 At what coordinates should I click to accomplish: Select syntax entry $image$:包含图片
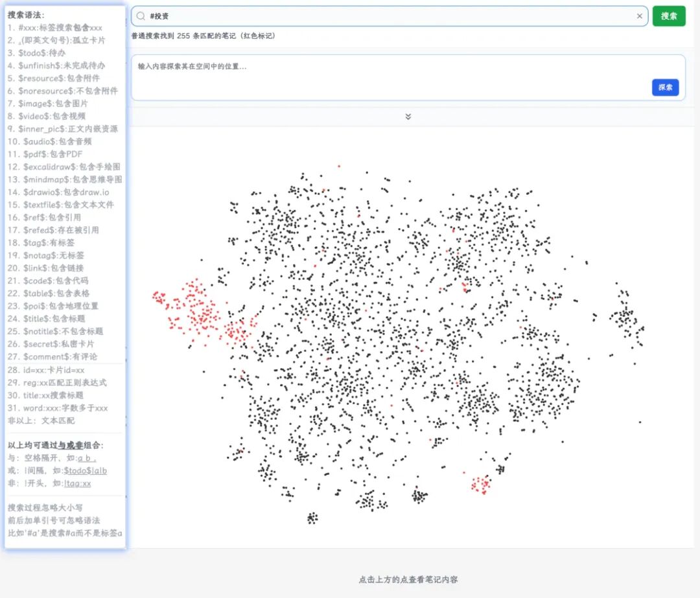(x=48, y=104)
